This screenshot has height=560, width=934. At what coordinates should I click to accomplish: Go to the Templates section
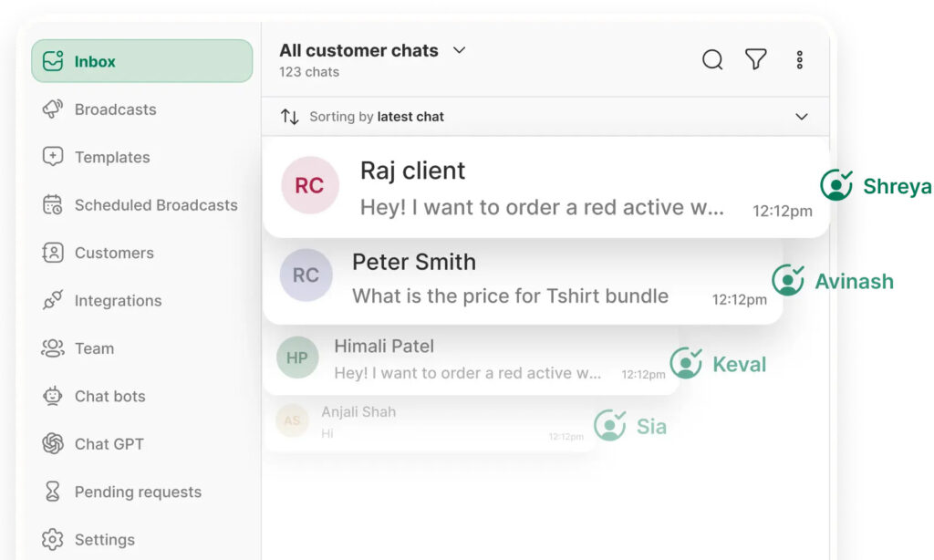click(x=111, y=157)
